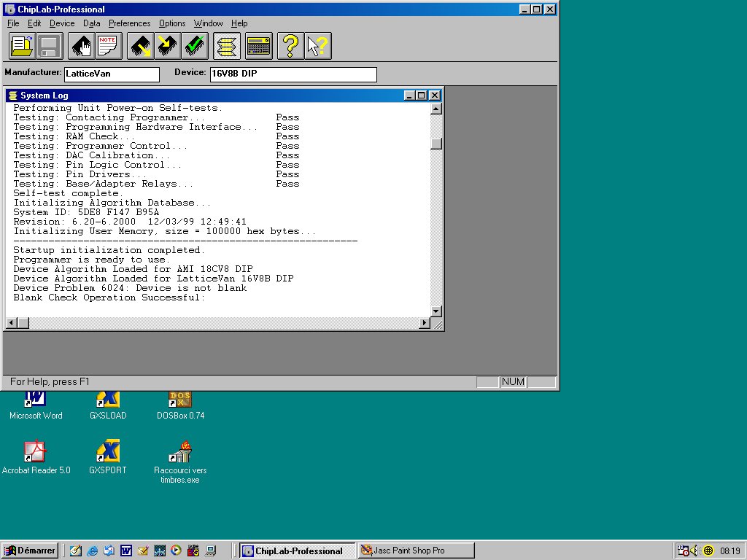Select the DOSBox 0.74 desktop shortcut
Image resolution: width=747 pixels, height=560 pixels.
[181, 405]
